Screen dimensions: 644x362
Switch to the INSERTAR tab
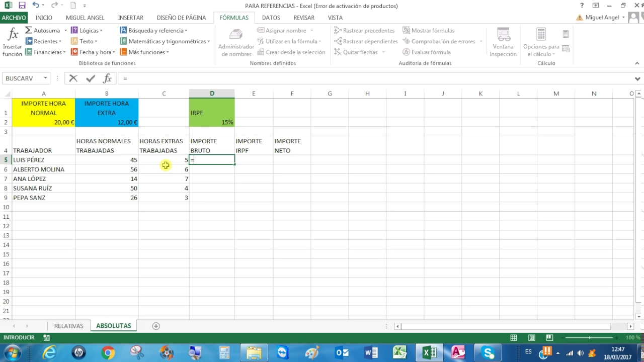(131, 18)
